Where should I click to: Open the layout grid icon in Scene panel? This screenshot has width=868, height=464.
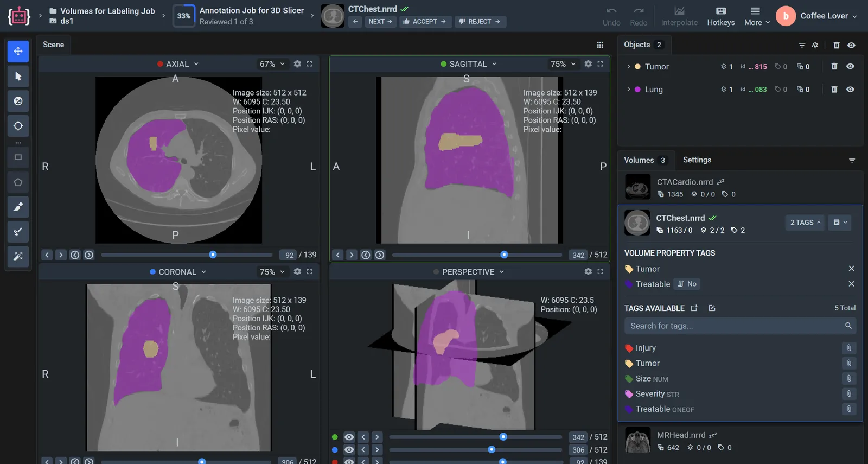pyautogui.click(x=600, y=45)
